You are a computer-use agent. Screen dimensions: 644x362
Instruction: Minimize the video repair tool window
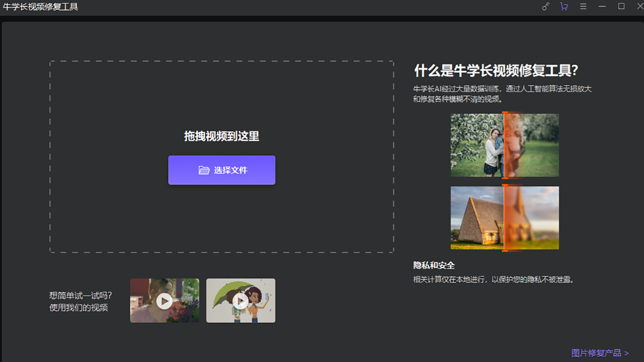pos(602,7)
